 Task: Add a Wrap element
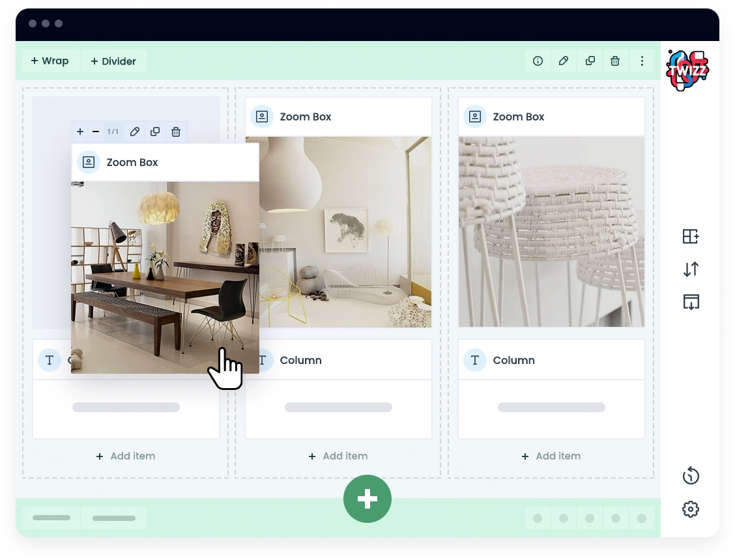pos(50,61)
